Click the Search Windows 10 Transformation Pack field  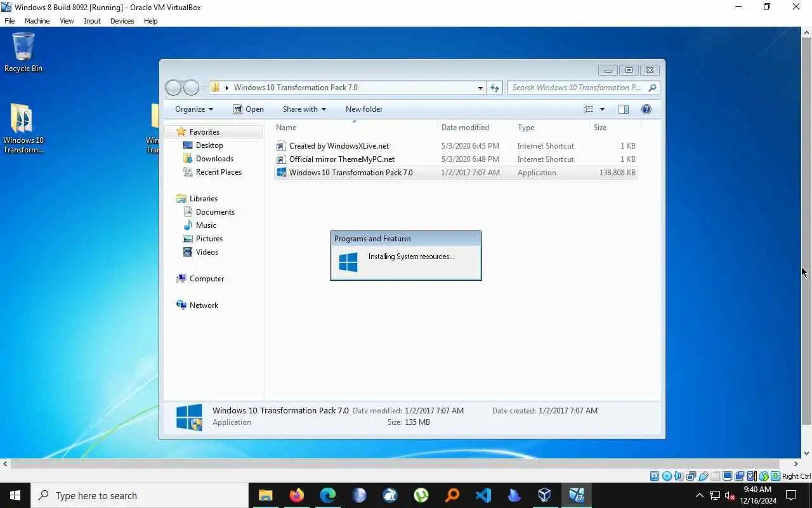(x=577, y=88)
